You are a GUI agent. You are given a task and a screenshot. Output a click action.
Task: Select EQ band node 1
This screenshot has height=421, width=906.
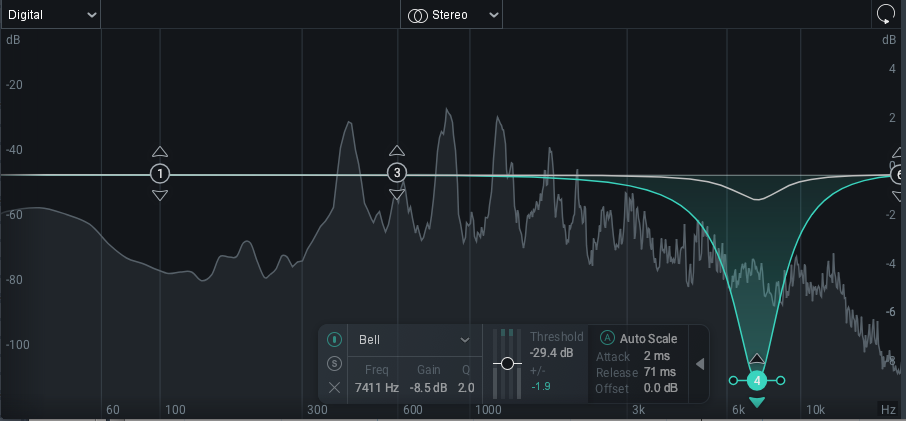click(x=160, y=174)
